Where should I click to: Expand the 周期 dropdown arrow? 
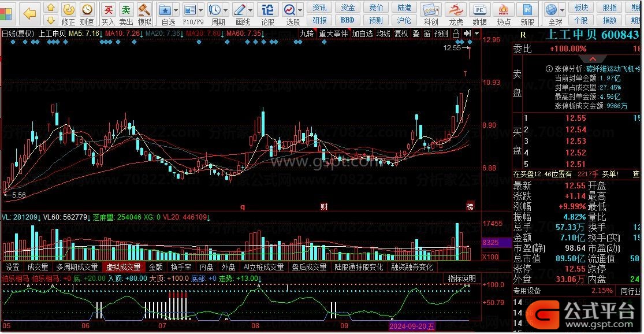225,10
